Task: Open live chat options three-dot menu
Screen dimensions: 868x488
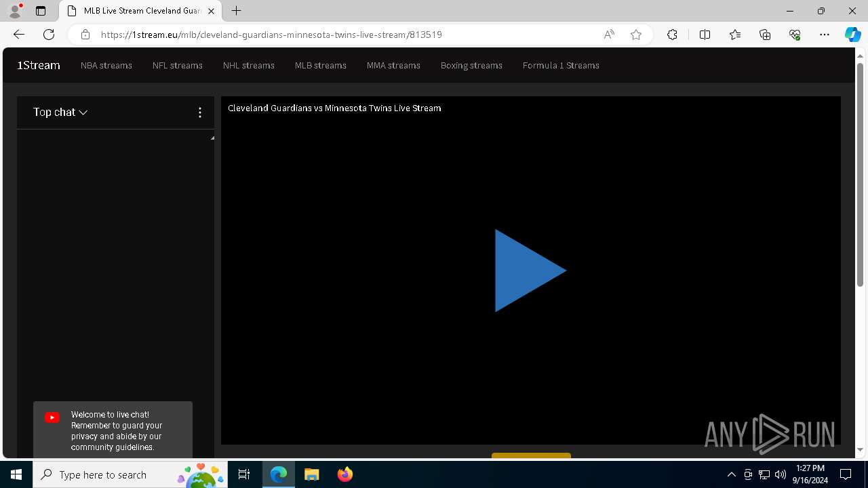Action: coord(199,113)
